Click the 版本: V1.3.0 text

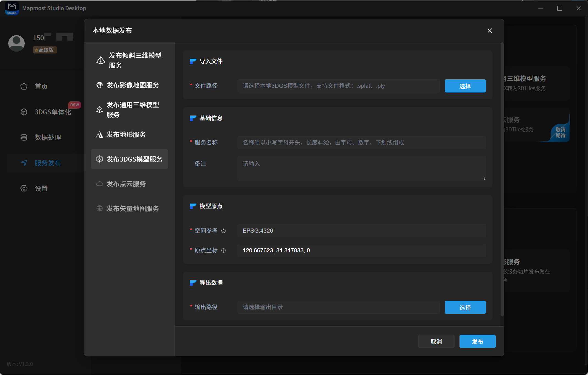pos(20,364)
